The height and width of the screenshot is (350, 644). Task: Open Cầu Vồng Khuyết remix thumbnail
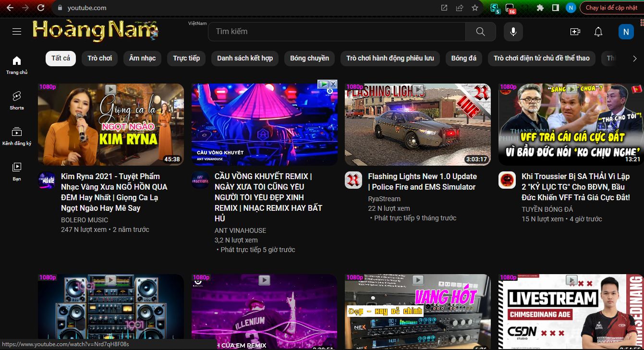pyautogui.click(x=265, y=125)
